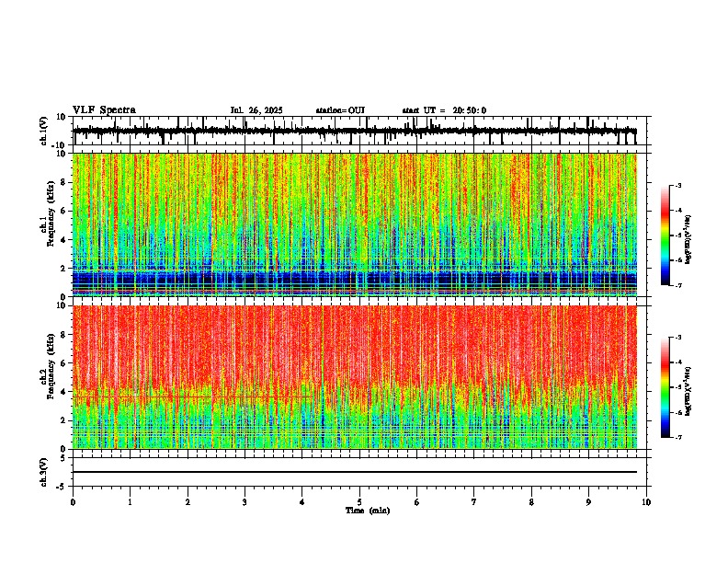
Task: Click time axis tick label "6"
Action: click(417, 502)
